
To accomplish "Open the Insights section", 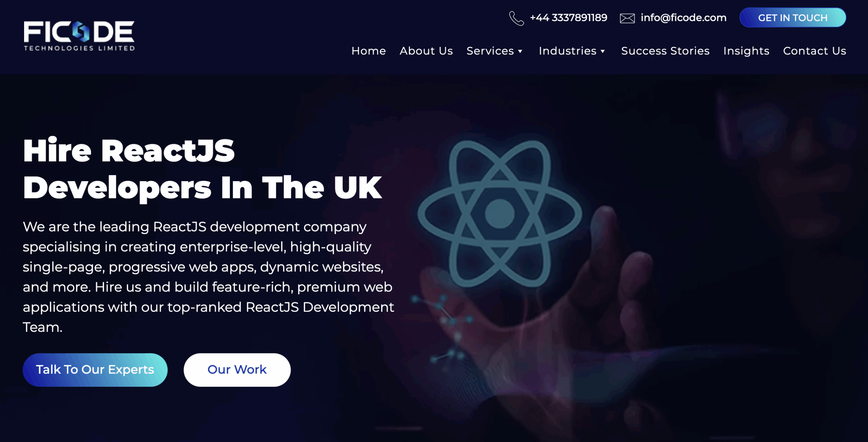I will (746, 51).
